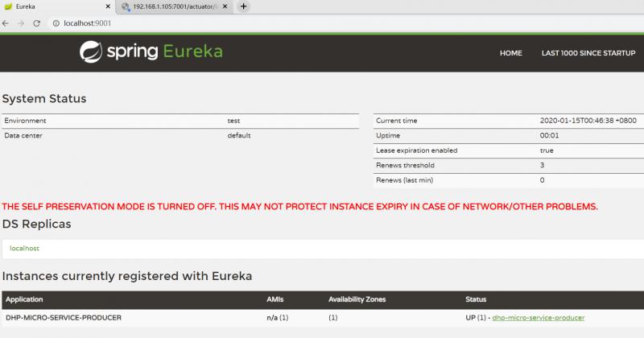The width and height of the screenshot is (644, 338).
Task: Open the localhost DS replica link
Action: click(24, 248)
